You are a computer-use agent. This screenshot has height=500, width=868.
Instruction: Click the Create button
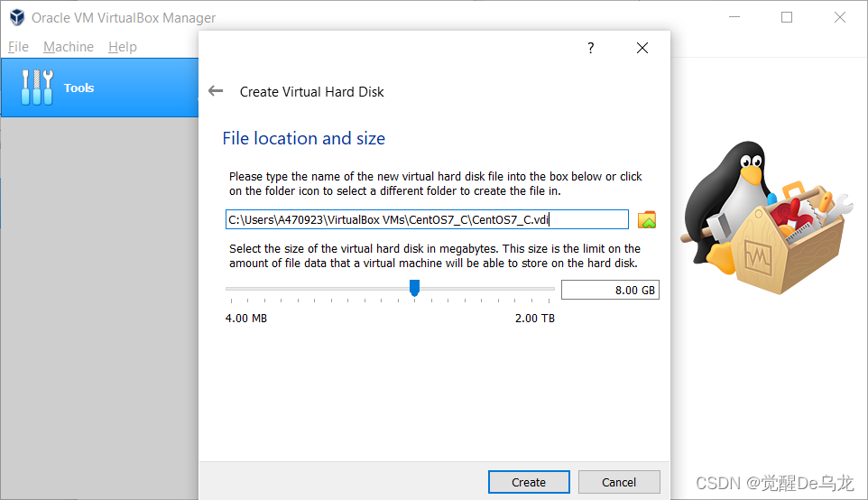tap(529, 482)
